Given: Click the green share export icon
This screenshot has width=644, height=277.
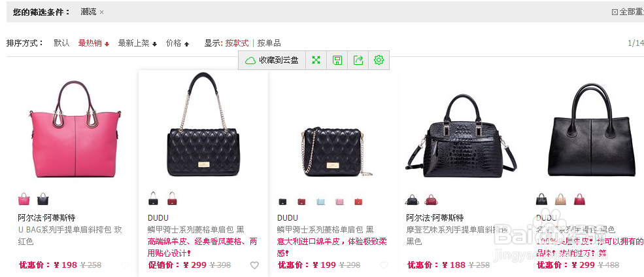Looking at the screenshot, I should 358,60.
